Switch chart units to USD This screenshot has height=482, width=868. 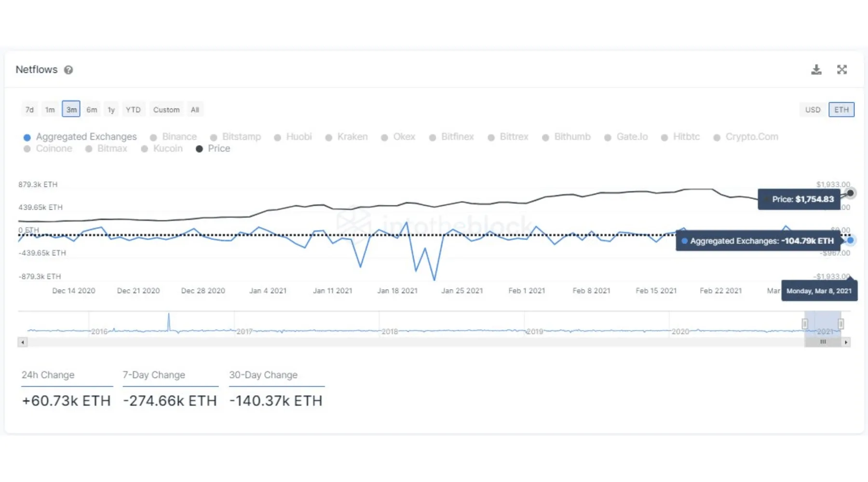point(813,110)
